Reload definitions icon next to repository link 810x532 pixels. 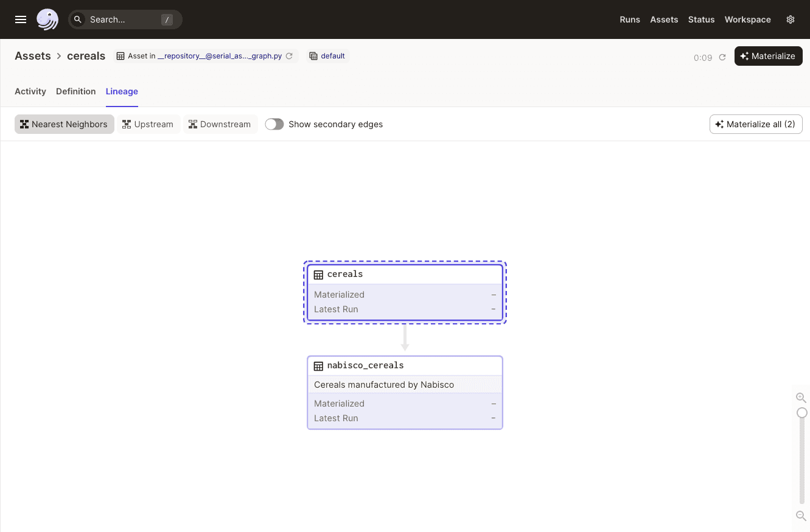pyautogui.click(x=290, y=56)
